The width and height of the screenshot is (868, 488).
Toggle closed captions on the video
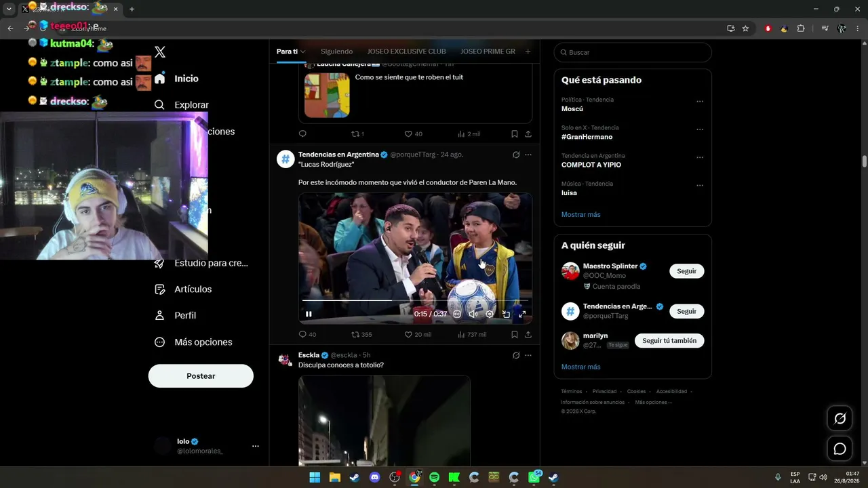click(x=457, y=314)
